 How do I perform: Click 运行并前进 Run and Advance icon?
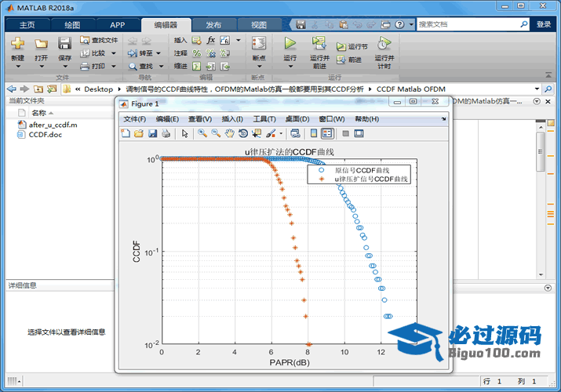[319, 43]
